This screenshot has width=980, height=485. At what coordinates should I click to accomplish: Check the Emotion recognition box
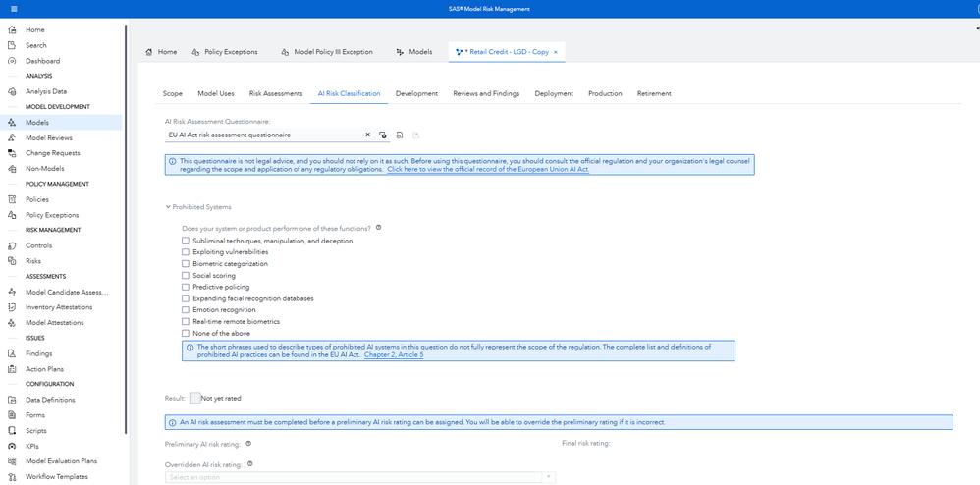[185, 310]
